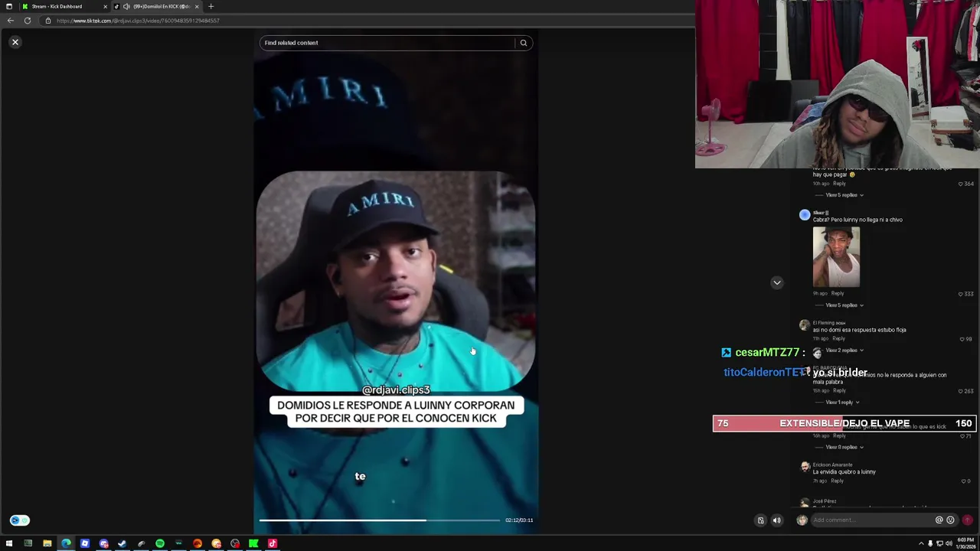
Task: Open the emoji picker icon
Action: pyautogui.click(x=950, y=520)
